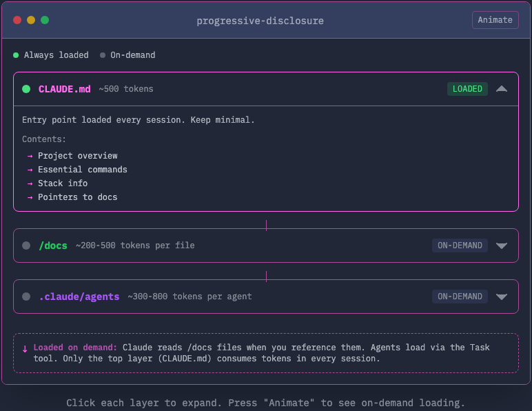This screenshot has width=532, height=411.
Task: Click the "Always loaded" legend label
Action: click(x=56, y=55)
